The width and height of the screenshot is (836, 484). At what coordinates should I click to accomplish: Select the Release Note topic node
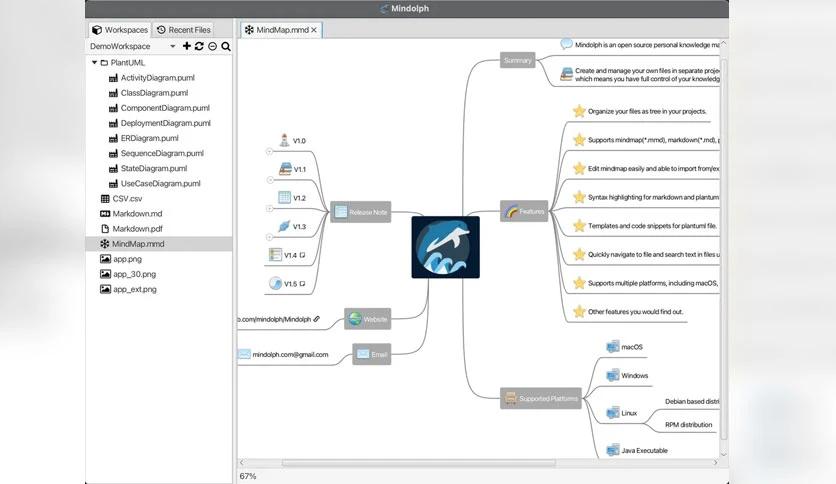360,212
